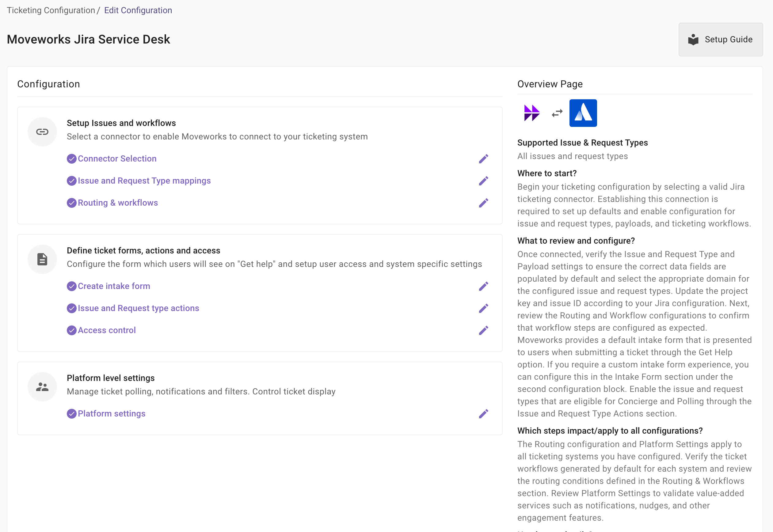Open the Setup Guide
The image size is (773, 532).
(720, 39)
